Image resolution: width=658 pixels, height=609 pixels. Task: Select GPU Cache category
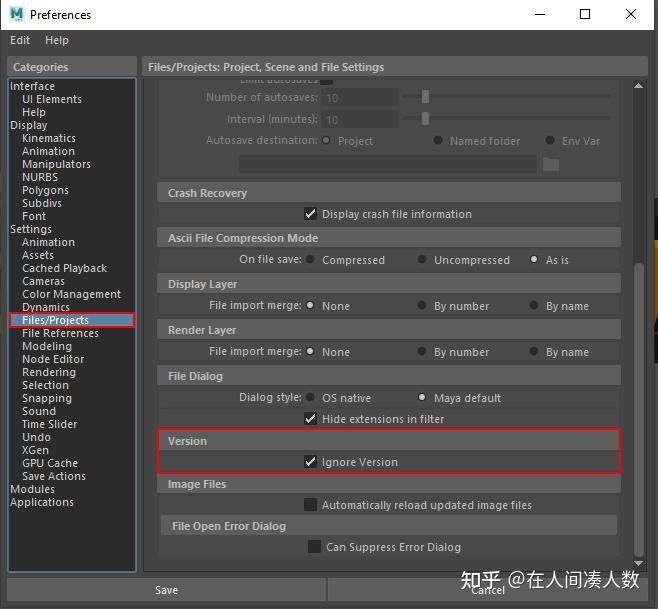(50, 463)
